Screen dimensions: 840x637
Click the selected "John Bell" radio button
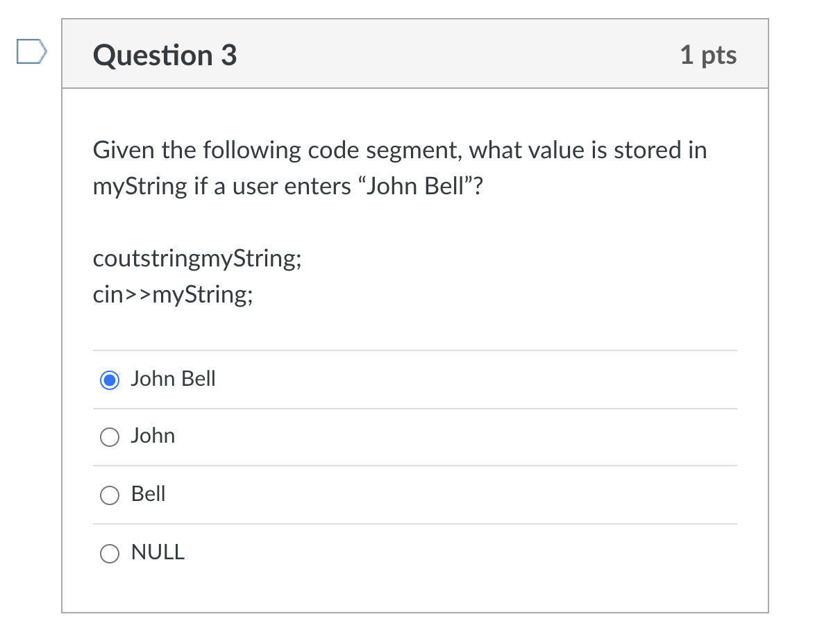coord(110,380)
